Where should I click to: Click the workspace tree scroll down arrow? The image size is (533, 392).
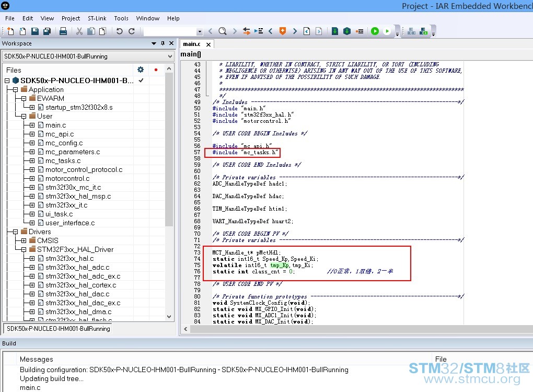coord(169,317)
